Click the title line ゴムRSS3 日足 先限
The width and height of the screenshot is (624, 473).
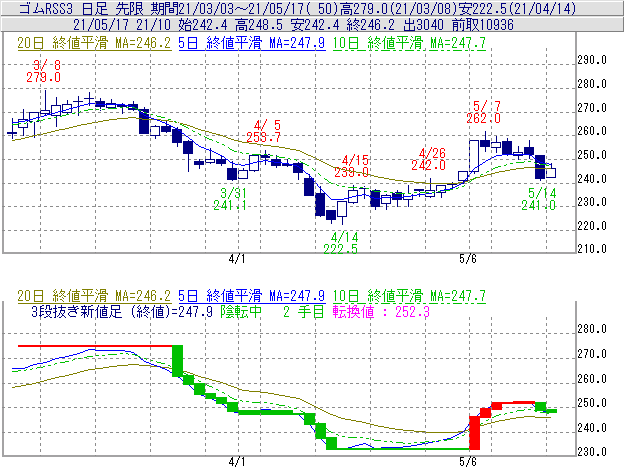81,8
